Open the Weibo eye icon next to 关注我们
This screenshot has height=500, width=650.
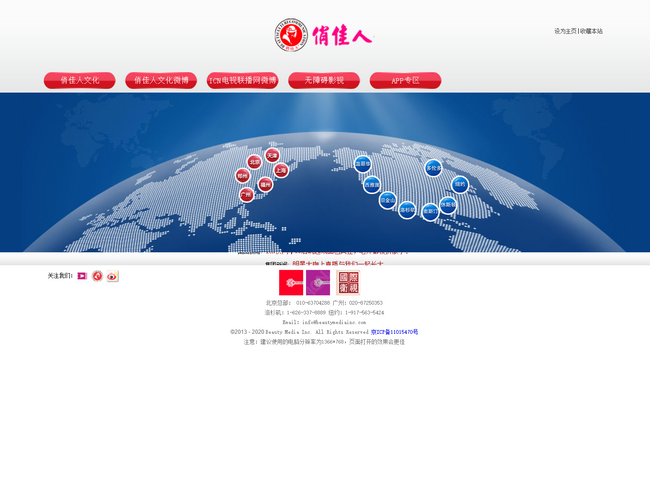[112, 276]
